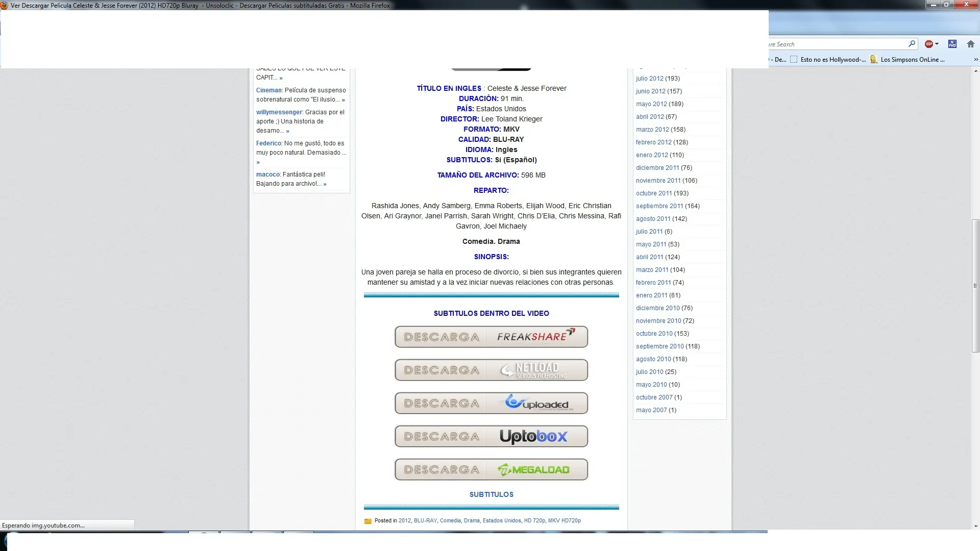The width and height of the screenshot is (980, 551).
Task: Click the FVD video downloader icon
Action: [952, 44]
